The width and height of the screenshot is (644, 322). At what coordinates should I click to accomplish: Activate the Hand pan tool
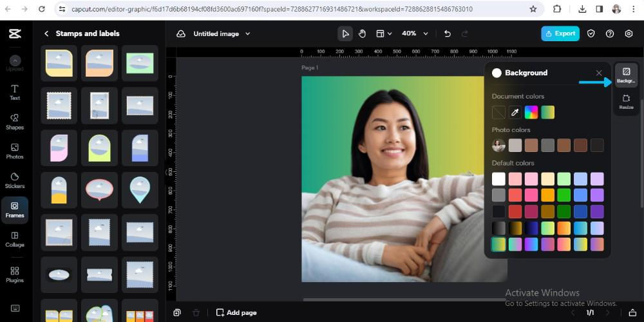[x=362, y=33]
